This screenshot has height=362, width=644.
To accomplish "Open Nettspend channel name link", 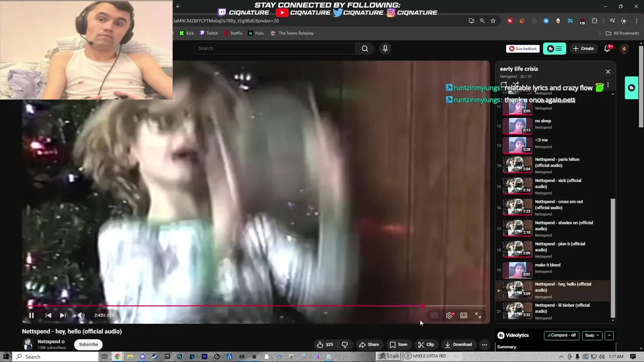I will (x=49, y=341).
